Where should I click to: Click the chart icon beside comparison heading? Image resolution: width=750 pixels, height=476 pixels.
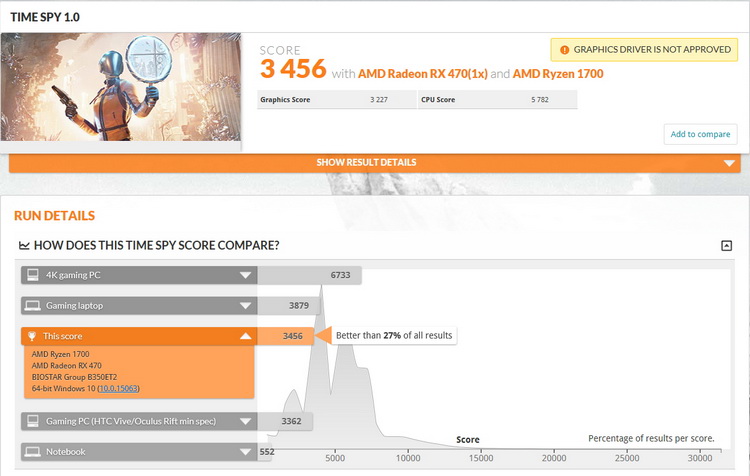[24, 245]
